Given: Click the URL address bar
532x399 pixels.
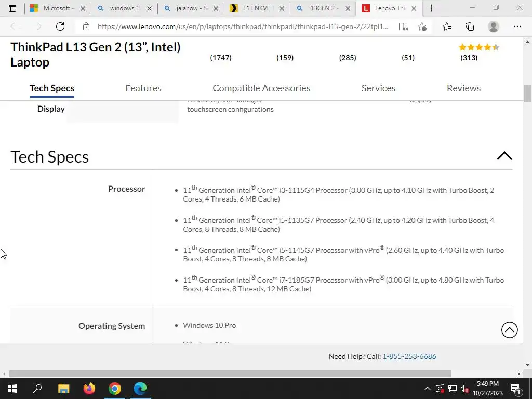Looking at the screenshot, I should [243, 26].
